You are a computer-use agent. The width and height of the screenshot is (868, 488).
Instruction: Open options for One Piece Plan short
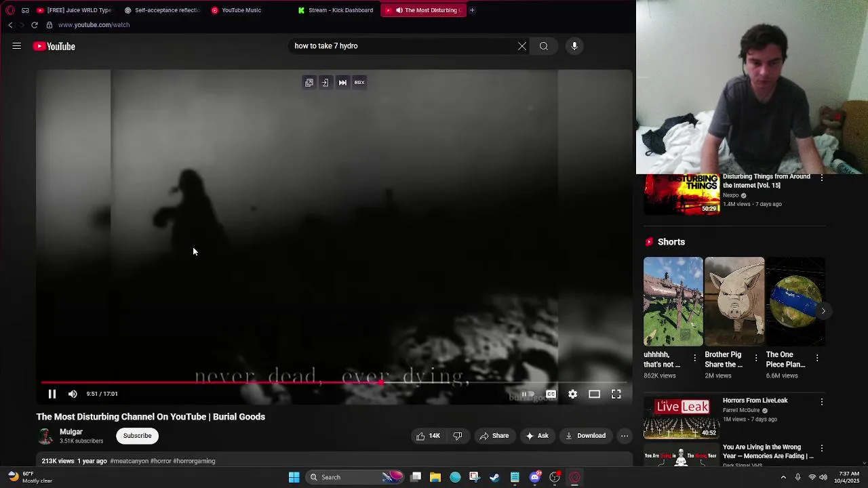[x=817, y=358]
